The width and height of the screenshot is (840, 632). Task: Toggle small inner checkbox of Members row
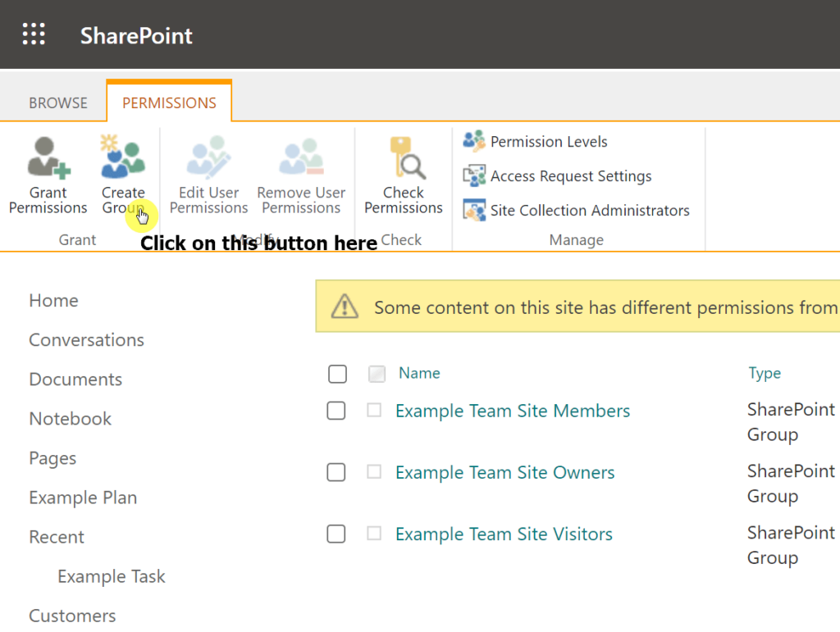pos(374,411)
